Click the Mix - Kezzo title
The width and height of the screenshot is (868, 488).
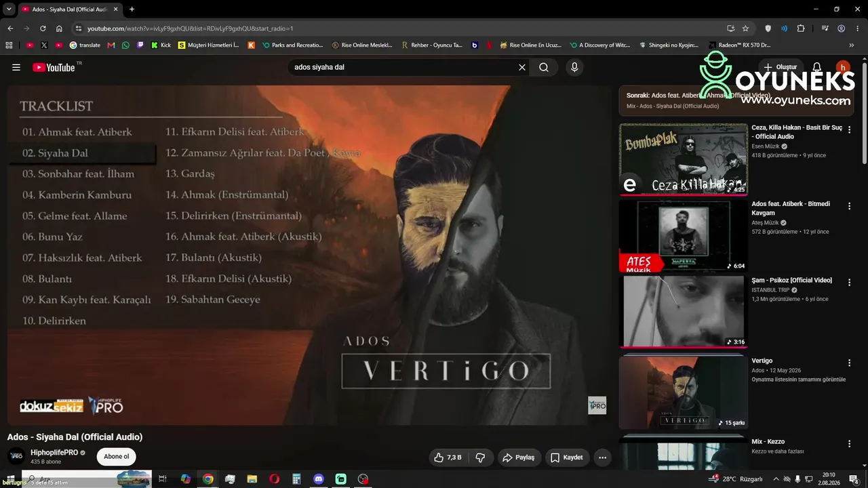(x=768, y=442)
